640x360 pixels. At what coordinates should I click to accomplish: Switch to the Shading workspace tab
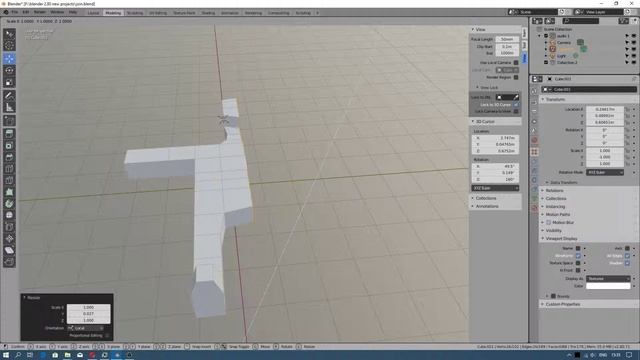(x=208, y=13)
